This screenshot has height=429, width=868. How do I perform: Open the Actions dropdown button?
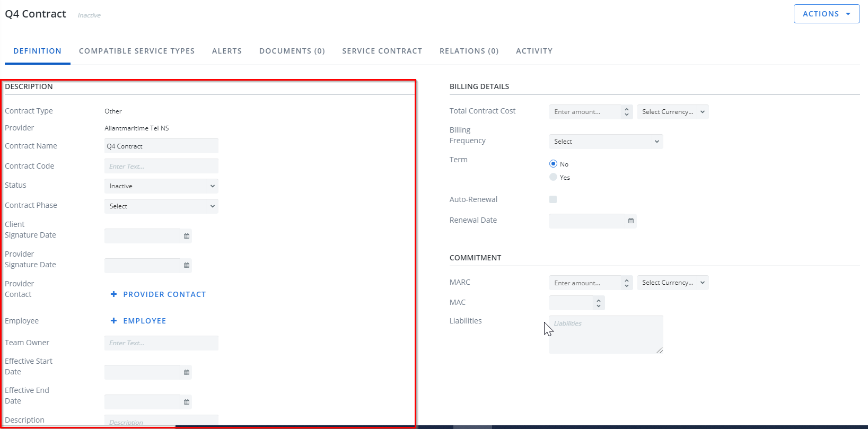827,14
